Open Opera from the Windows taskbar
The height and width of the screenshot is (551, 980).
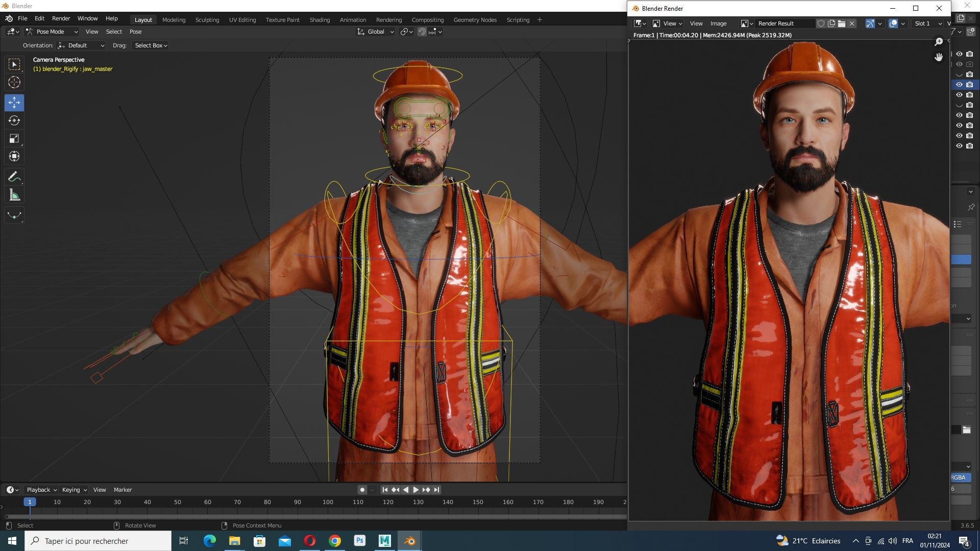[x=310, y=541]
